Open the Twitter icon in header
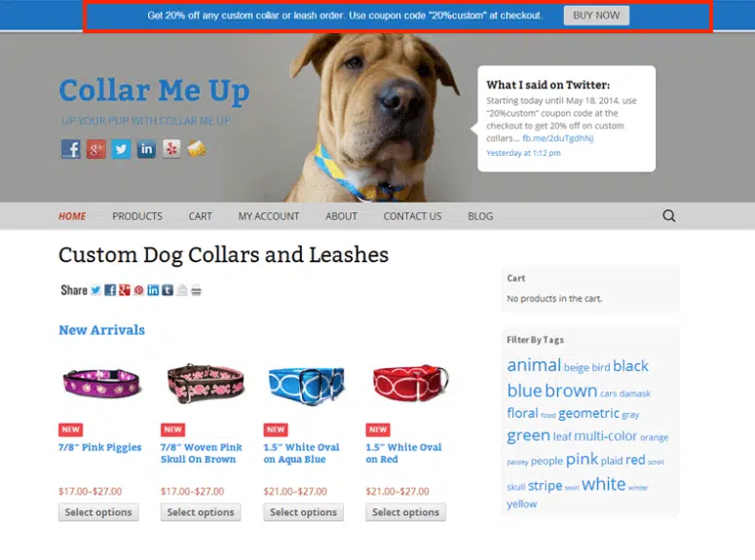The height and width of the screenshot is (560, 755). [122, 149]
